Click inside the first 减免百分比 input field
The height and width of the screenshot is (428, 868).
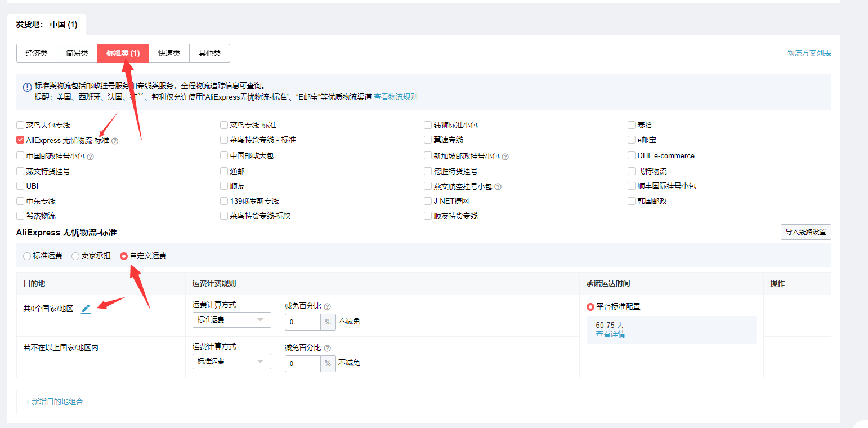[302, 322]
